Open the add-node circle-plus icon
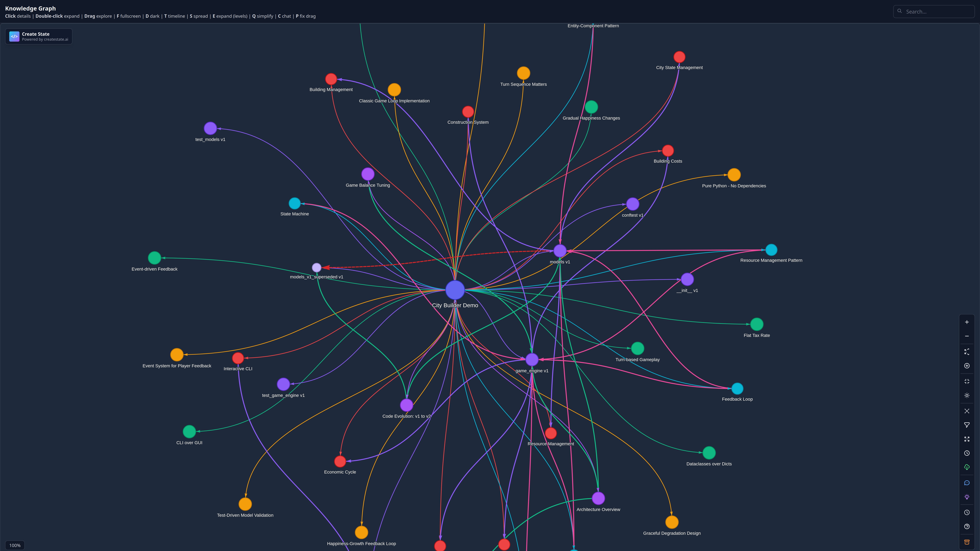Viewport: 980px width, 551px height. tap(967, 366)
